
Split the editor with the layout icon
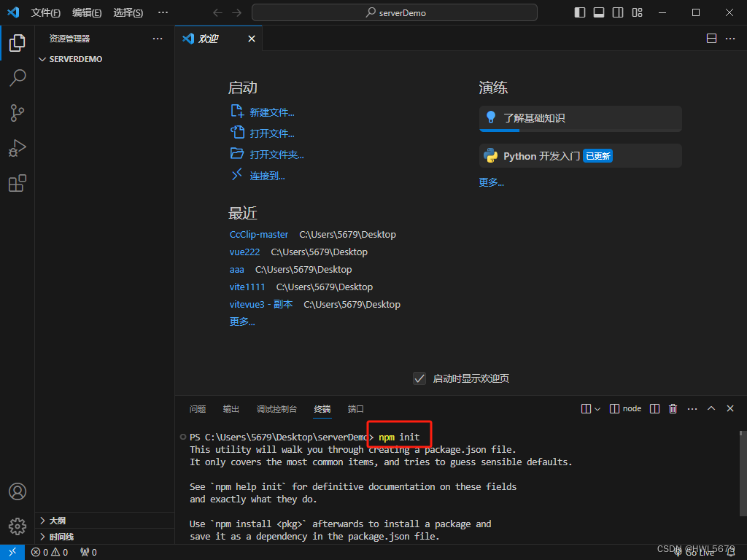pyautogui.click(x=711, y=39)
